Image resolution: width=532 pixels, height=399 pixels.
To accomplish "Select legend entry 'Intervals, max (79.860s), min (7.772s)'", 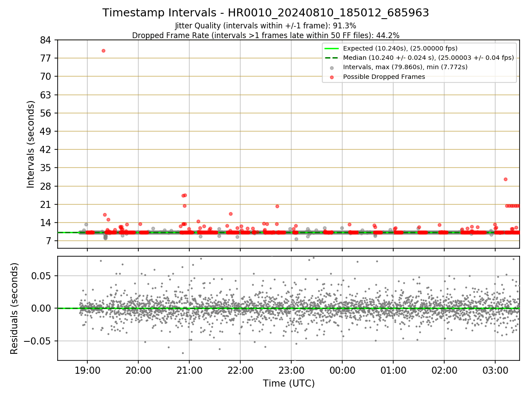I will [405, 67].
